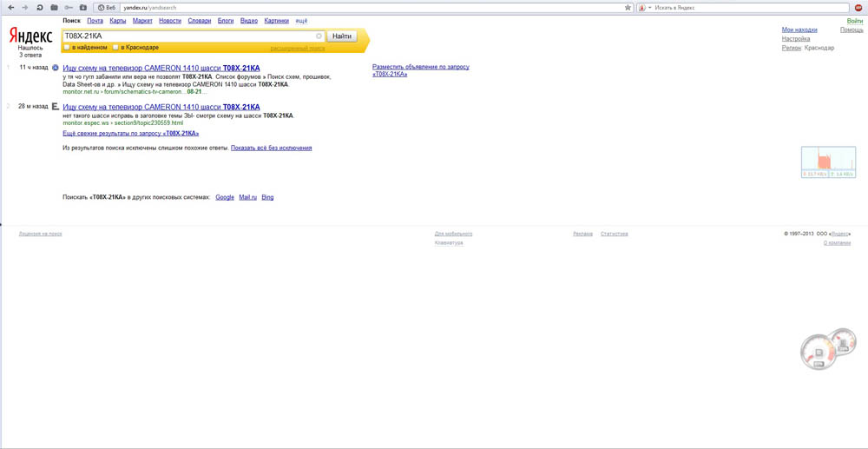Open the "расширенный поиск" advanced search

tap(297, 49)
